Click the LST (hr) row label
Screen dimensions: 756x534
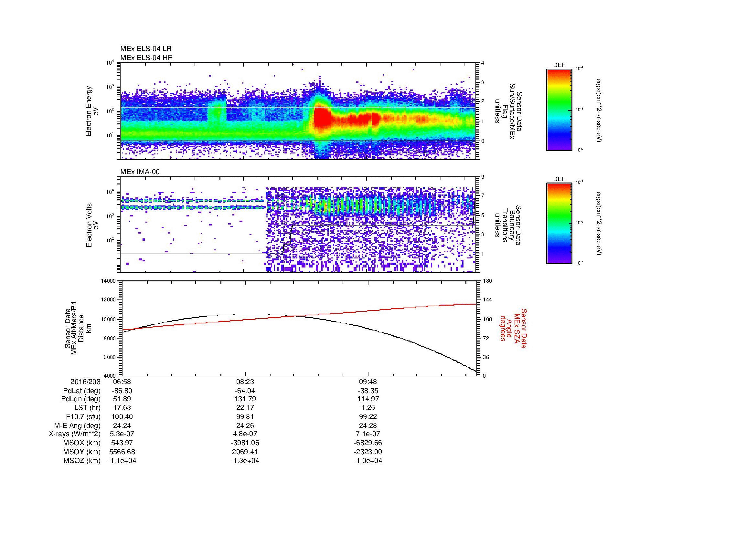(x=87, y=408)
